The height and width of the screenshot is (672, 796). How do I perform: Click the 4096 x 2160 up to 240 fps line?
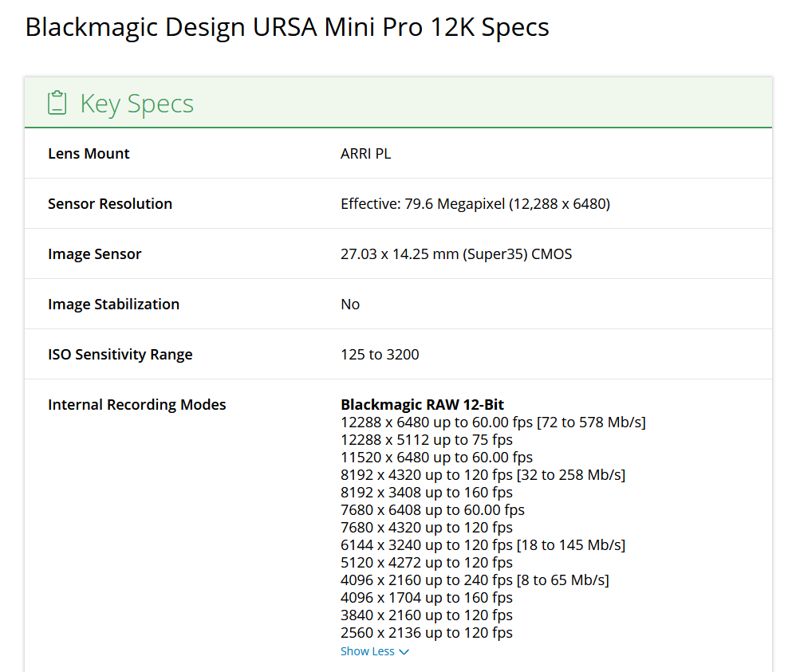(475, 580)
